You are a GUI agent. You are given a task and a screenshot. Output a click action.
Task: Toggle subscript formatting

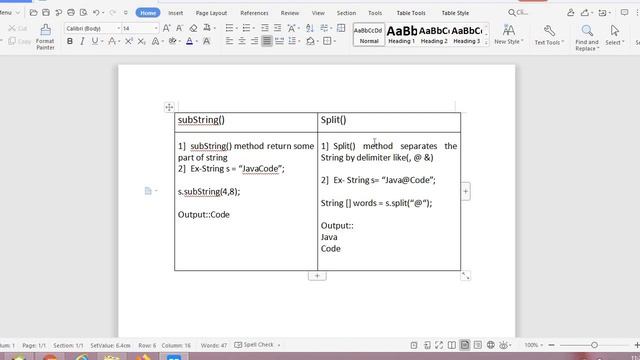(x=141, y=41)
